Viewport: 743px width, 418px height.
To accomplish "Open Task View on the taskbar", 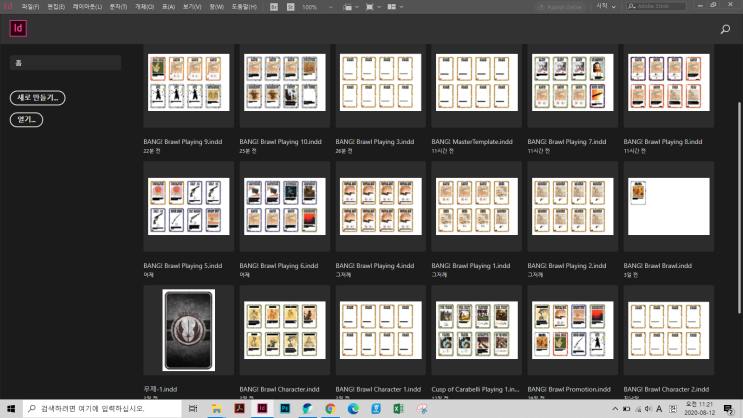I will (193, 409).
